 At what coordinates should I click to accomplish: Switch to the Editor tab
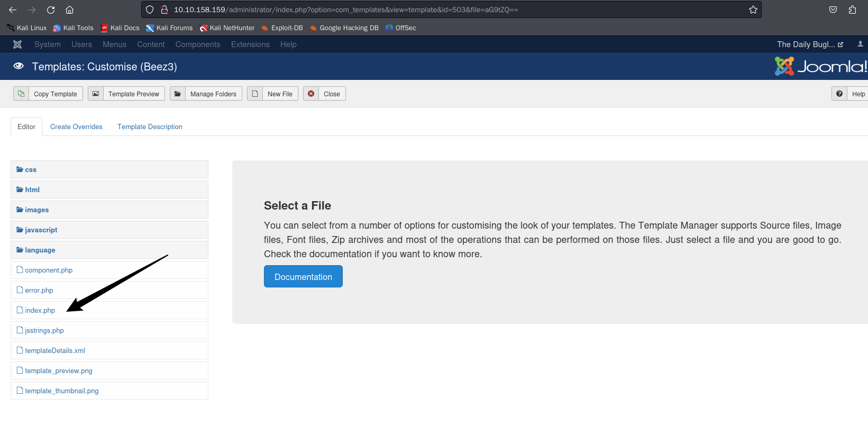click(26, 126)
